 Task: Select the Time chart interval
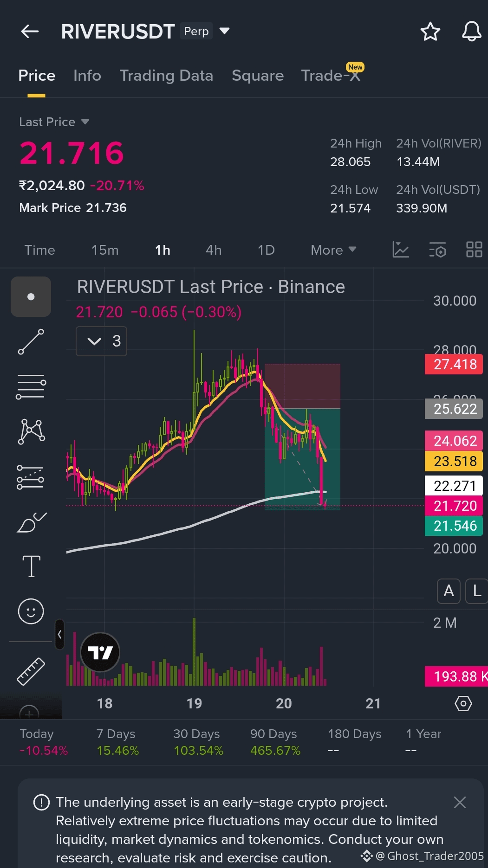click(x=39, y=250)
